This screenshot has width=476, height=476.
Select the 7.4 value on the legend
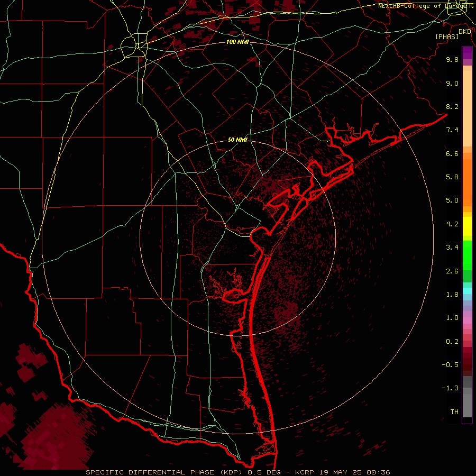pos(452,130)
